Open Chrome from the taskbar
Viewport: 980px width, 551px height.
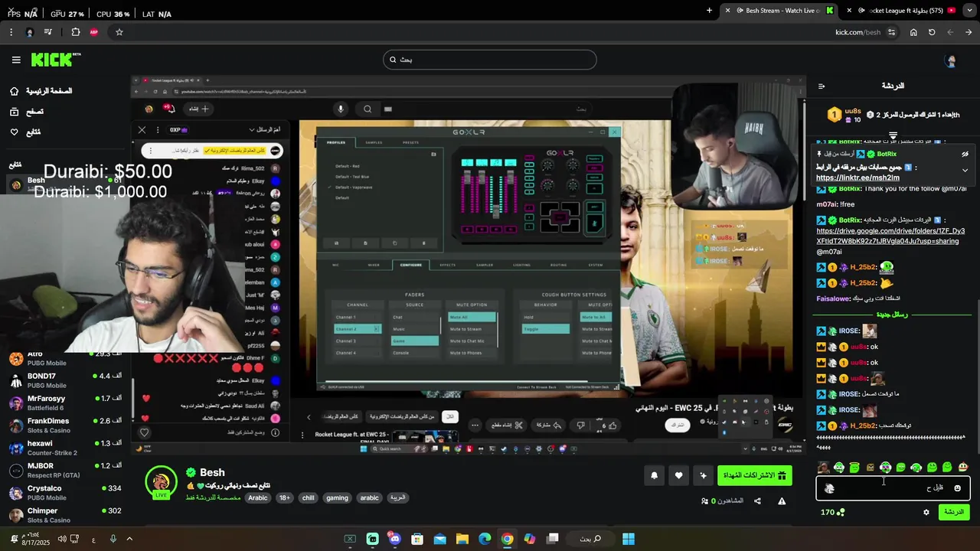click(507, 539)
